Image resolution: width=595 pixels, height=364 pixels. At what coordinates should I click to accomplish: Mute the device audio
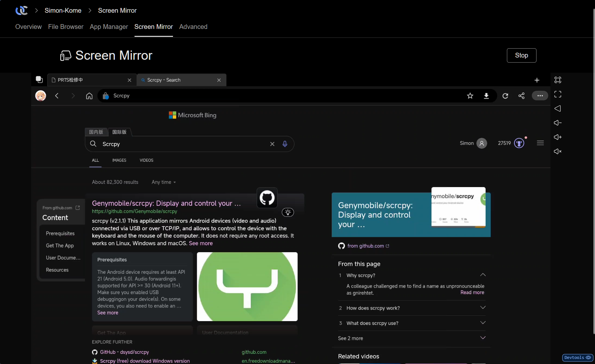[x=557, y=151]
